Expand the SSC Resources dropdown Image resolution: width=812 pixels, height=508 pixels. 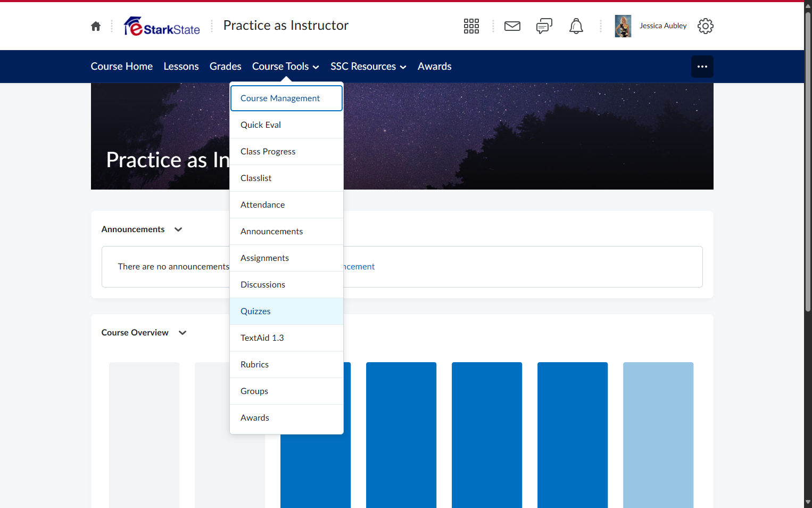click(368, 67)
